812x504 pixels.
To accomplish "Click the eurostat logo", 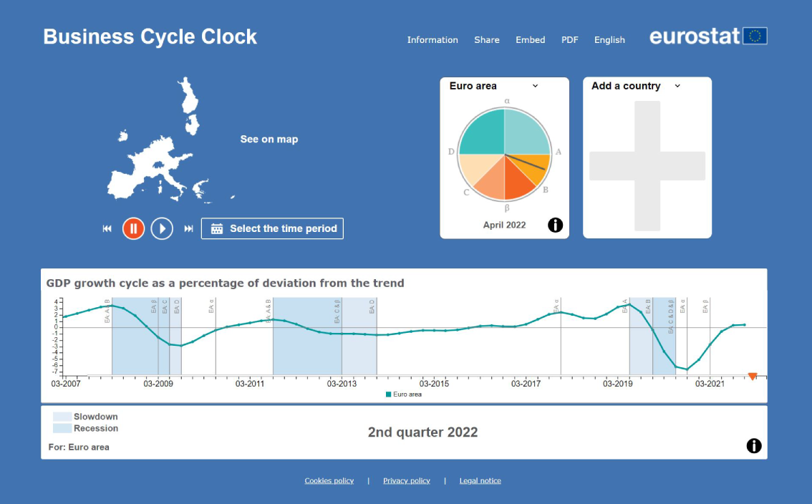I will coord(708,37).
